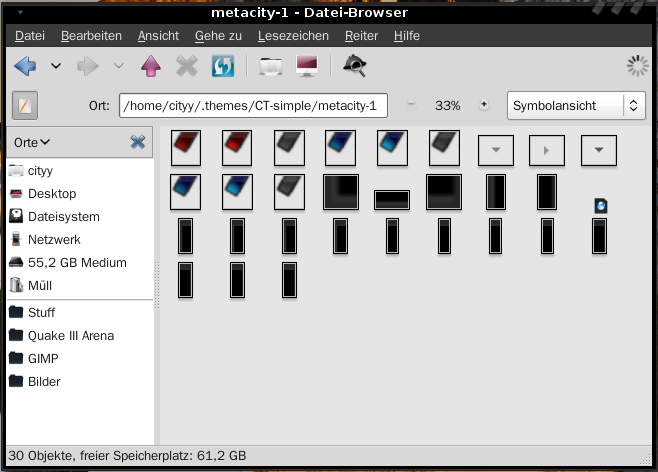Viewport: 658px width, 472px height.
Task: Open the Reiter menu
Action: coord(361,36)
